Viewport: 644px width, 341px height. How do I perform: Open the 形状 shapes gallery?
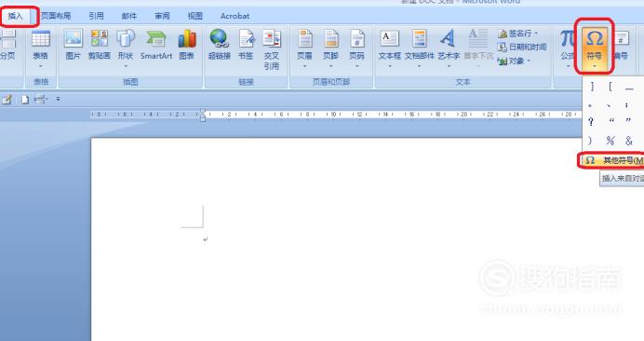click(x=126, y=48)
